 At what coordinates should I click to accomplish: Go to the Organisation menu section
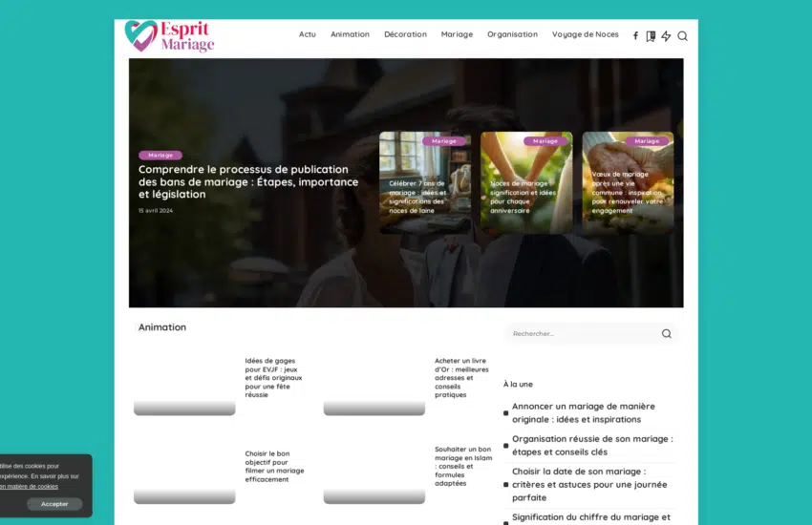pyautogui.click(x=512, y=34)
